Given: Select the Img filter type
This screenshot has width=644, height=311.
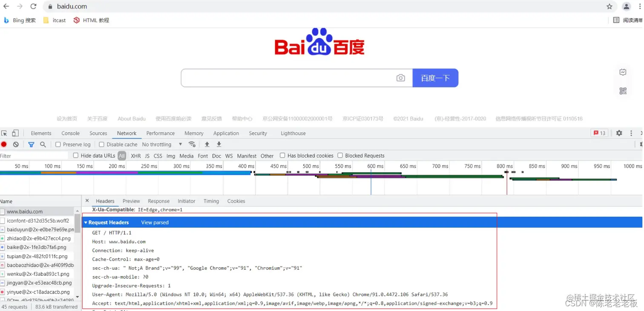Looking at the screenshot, I should pos(171,156).
